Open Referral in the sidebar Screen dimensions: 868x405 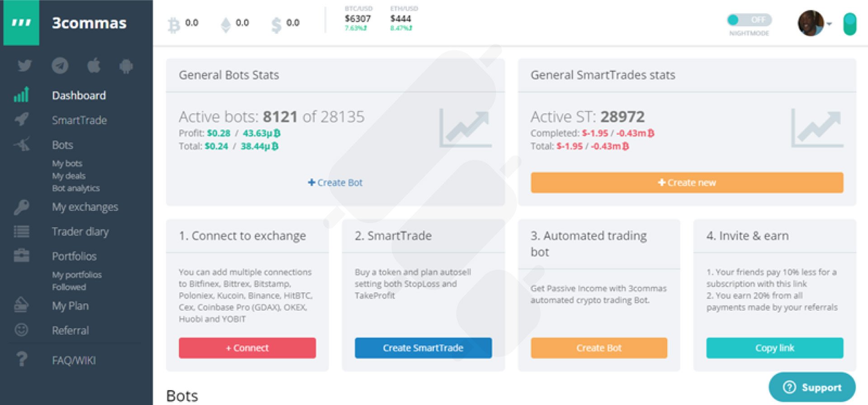click(71, 330)
